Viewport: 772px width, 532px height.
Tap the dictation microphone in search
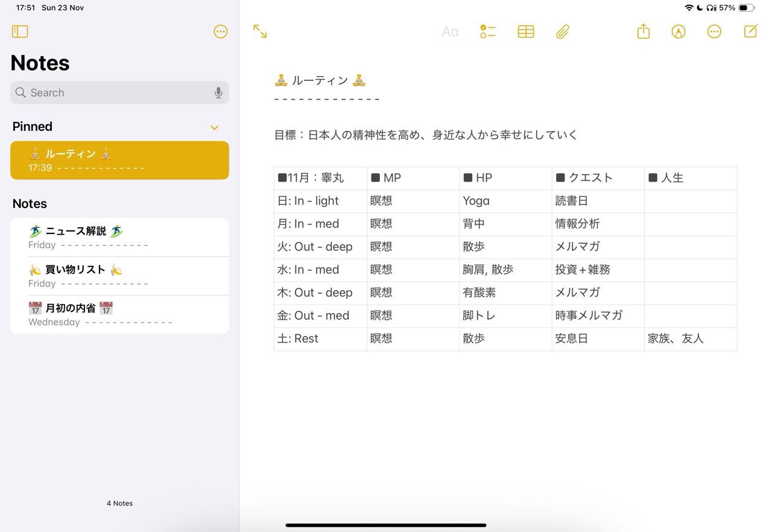pyautogui.click(x=218, y=93)
